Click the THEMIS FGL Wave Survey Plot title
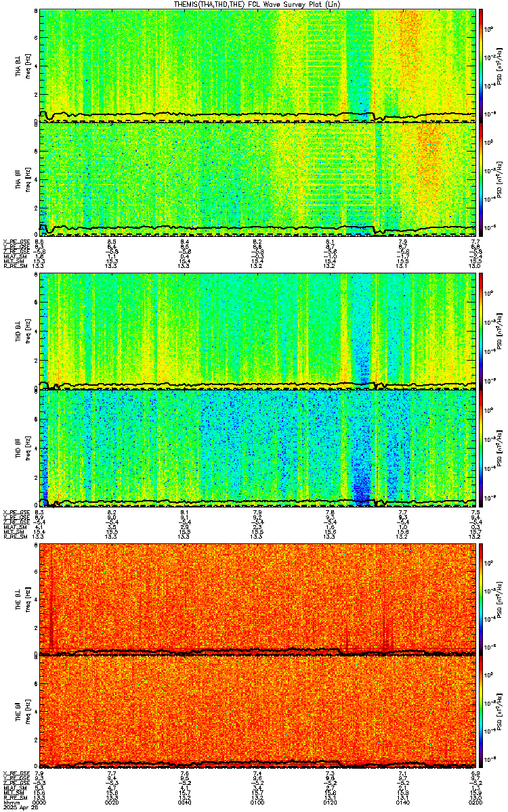This screenshot has height=812, width=508. click(257, 4)
